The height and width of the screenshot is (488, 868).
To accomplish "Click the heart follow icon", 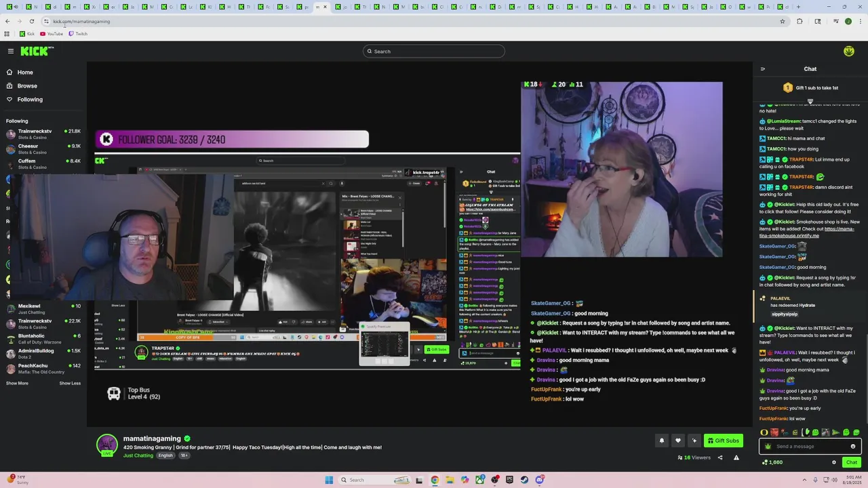I will [677, 441].
